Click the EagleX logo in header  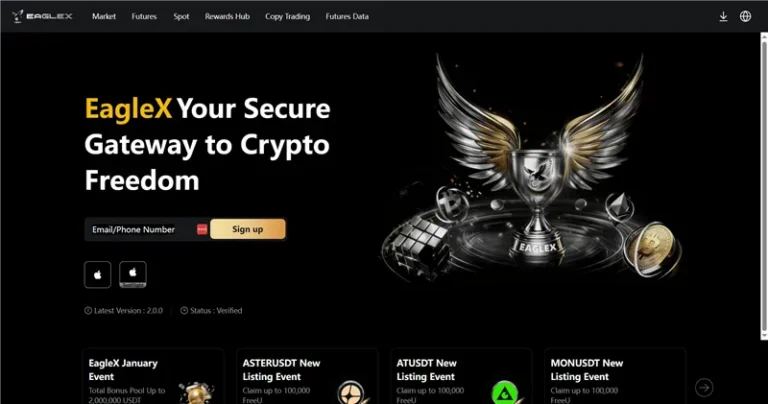[x=42, y=16]
